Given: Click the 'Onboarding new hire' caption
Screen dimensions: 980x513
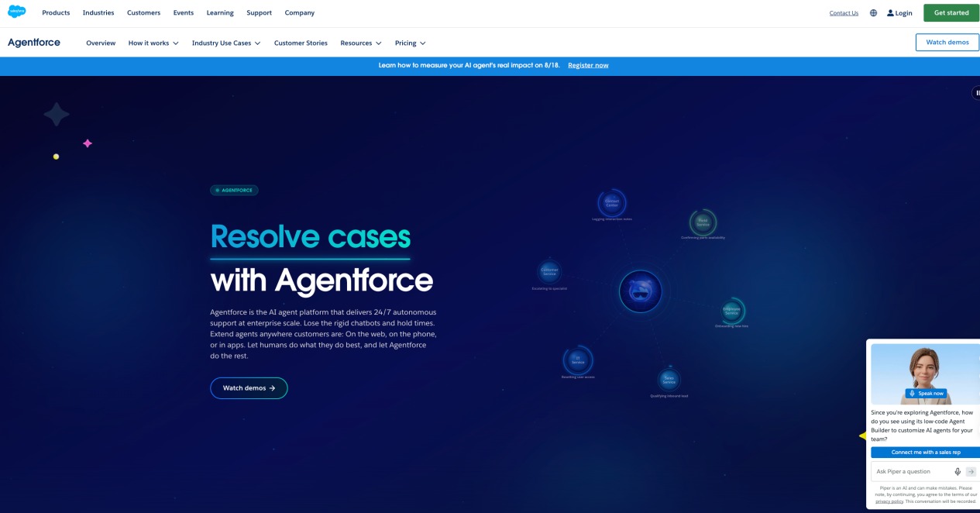Looking at the screenshot, I should click(731, 326).
